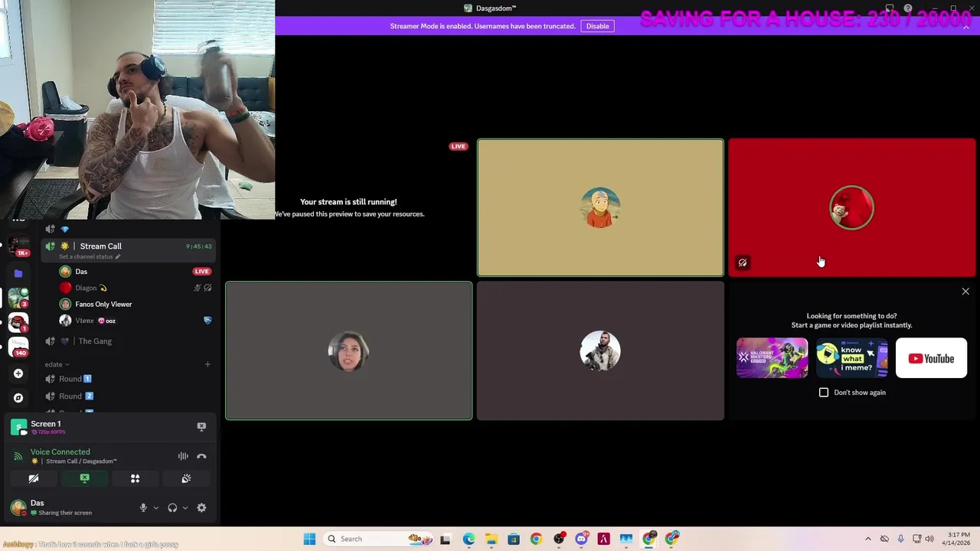The width and height of the screenshot is (980, 551).
Task: Open the server folder icon
Action: [x=18, y=273]
